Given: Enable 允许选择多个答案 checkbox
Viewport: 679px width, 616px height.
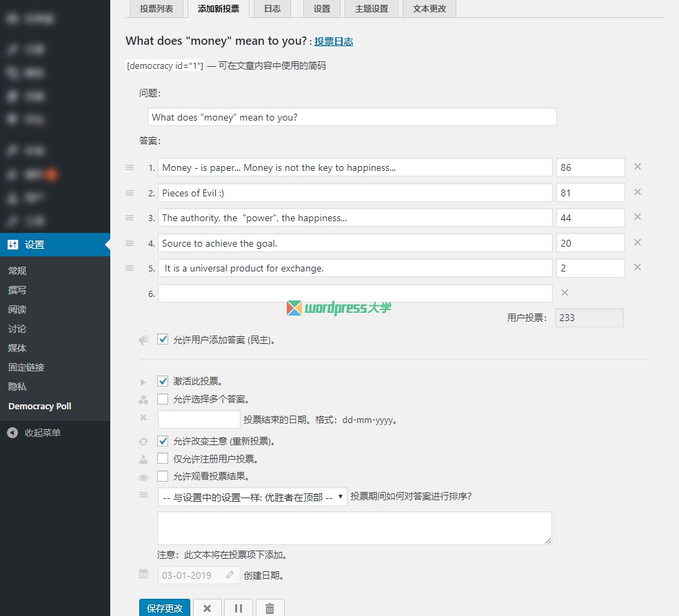Looking at the screenshot, I should pyautogui.click(x=163, y=399).
